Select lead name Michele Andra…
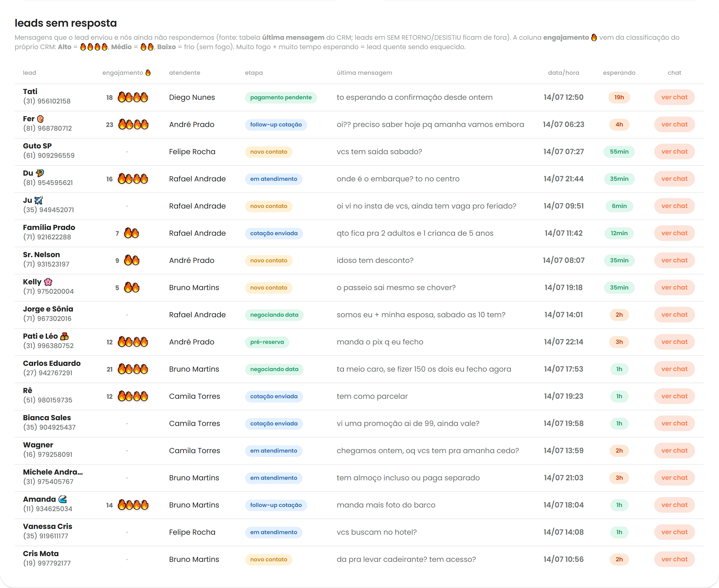Screen dimensions: 719x588 tap(53, 472)
